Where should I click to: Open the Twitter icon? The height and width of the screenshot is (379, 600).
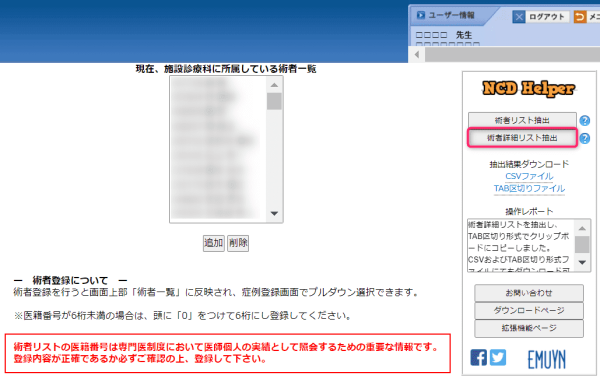[x=498, y=358]
